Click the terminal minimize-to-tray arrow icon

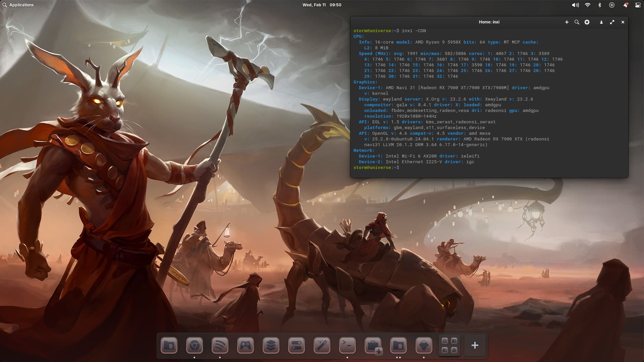coord(601,22)
